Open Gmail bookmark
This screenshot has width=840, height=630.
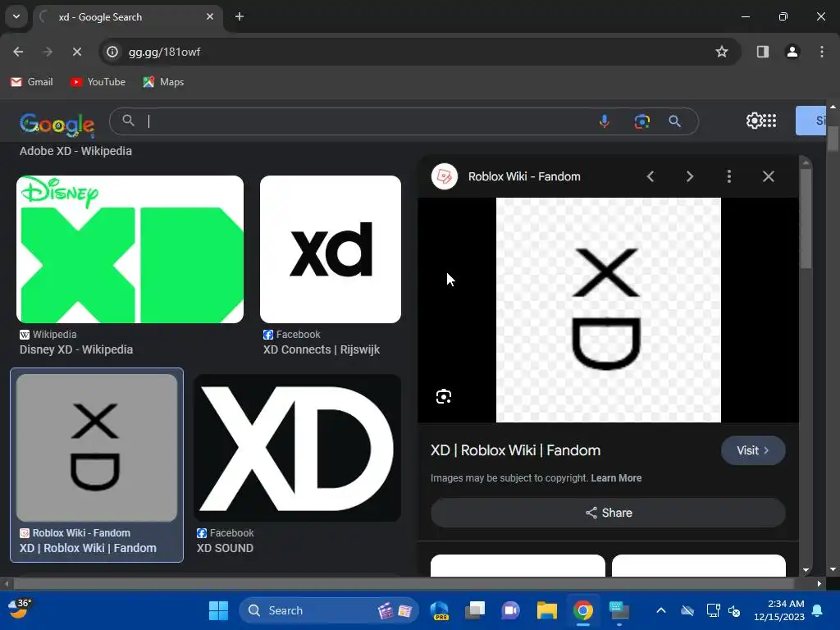(x=32, y=82)
